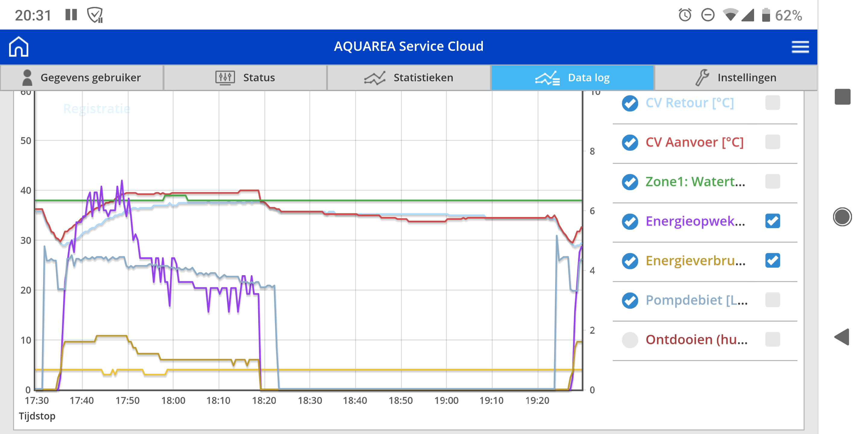
Task: Tap the user person icon
Action: [x=27, y=77]
